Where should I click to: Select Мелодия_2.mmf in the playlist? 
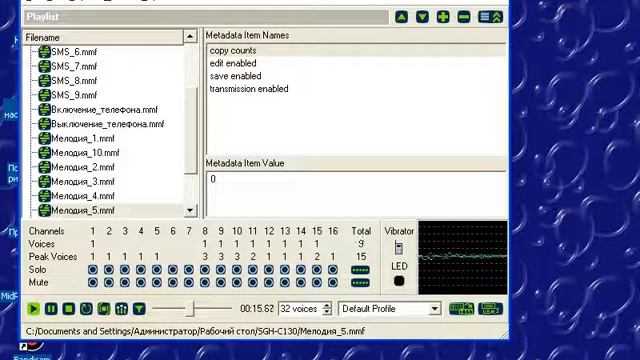point(82,167)
